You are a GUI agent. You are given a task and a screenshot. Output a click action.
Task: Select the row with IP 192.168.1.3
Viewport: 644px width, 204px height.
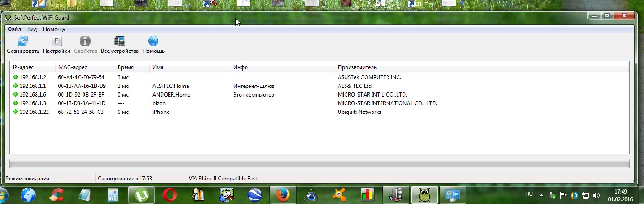tap(319, 103)
